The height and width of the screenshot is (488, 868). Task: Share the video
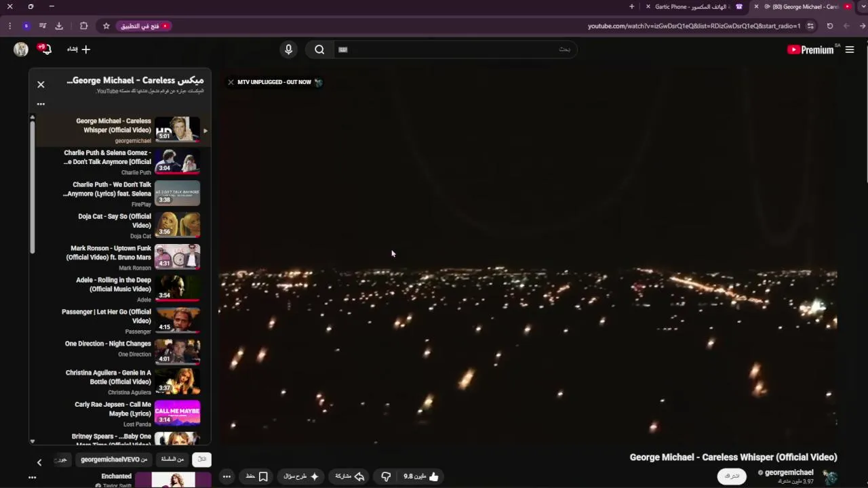(350, 476)
